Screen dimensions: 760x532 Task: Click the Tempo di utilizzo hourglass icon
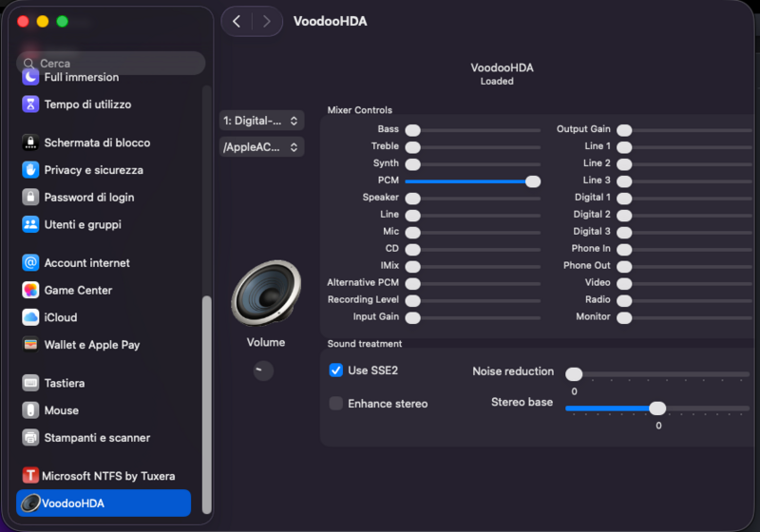click(x=30, y=104)
